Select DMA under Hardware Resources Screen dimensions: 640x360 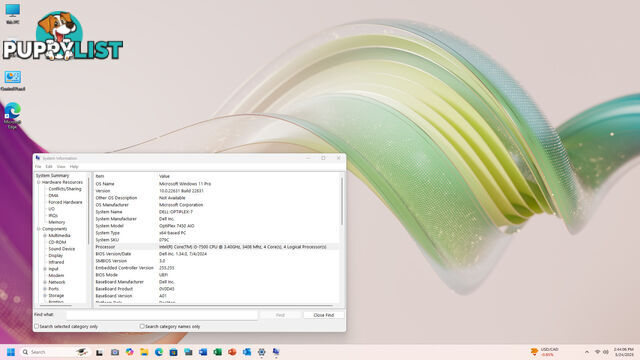coord(53,196)
